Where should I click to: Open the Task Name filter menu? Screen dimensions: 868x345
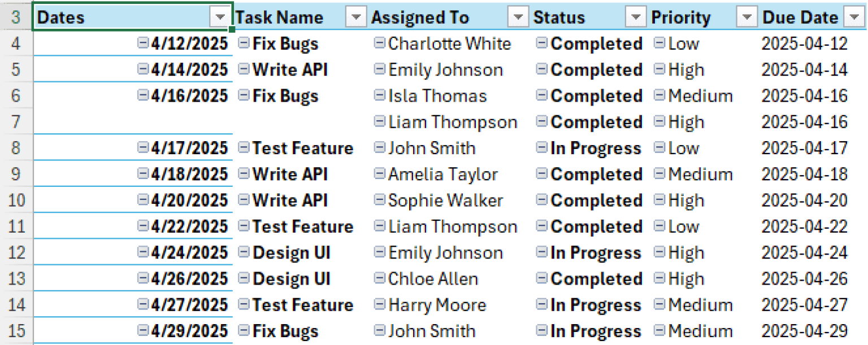click(356, 17)
